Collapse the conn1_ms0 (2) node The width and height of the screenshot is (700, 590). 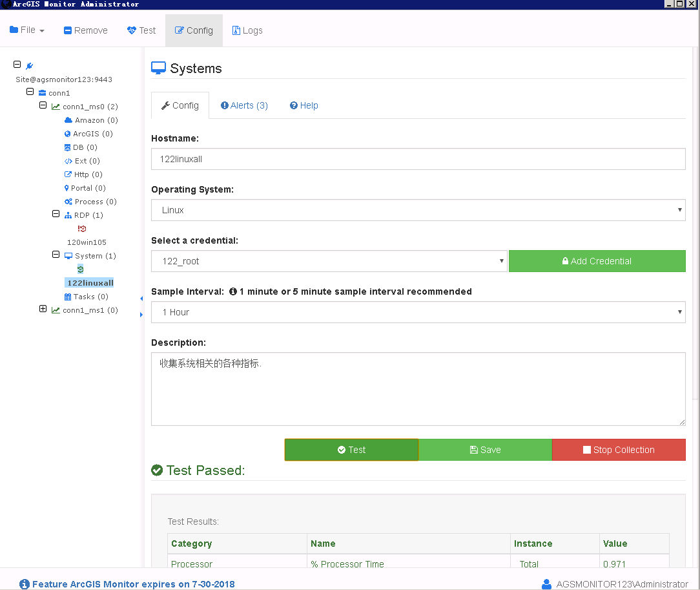coord(43,105)
